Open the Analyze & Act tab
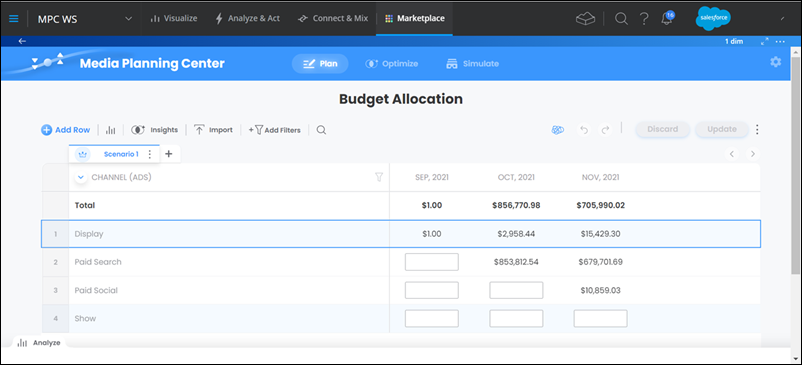The height and width of the screenshot is (365, 802). (248, 18)
